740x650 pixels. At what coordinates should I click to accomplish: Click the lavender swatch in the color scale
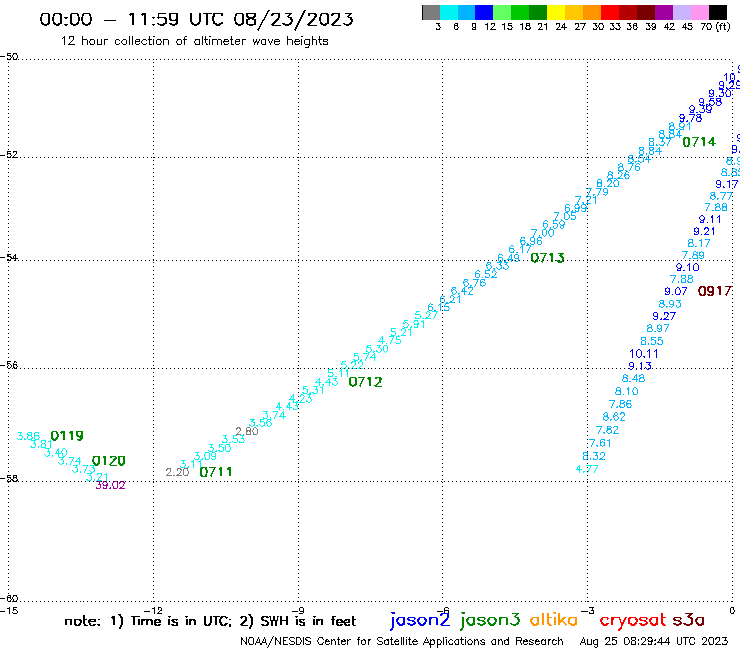(x=682, y=12)
